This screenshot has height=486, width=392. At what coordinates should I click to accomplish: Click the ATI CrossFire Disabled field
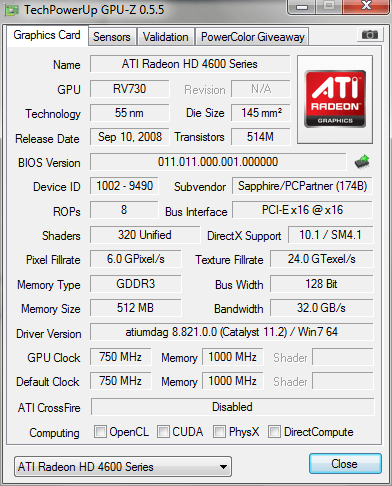pyautogui.click(x=232, y=407)
